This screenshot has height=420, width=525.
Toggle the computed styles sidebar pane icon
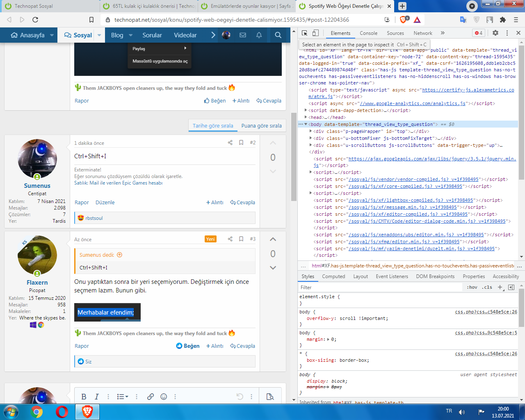pos(511,288)
